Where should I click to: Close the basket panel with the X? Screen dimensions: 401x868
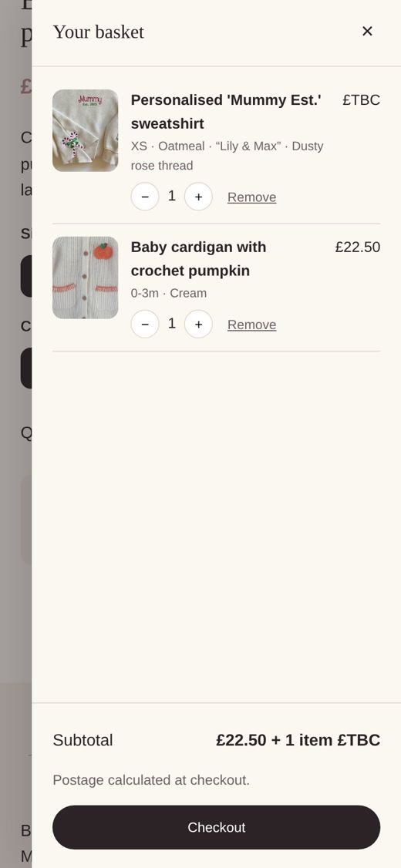pos(366,32)
